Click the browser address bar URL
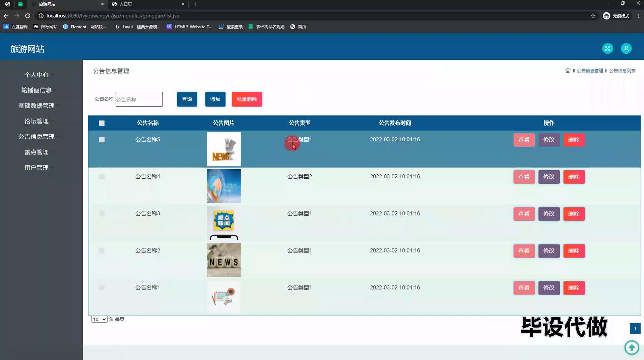The width and height of the screenshot is (644, 360). (x=113, y=16)
